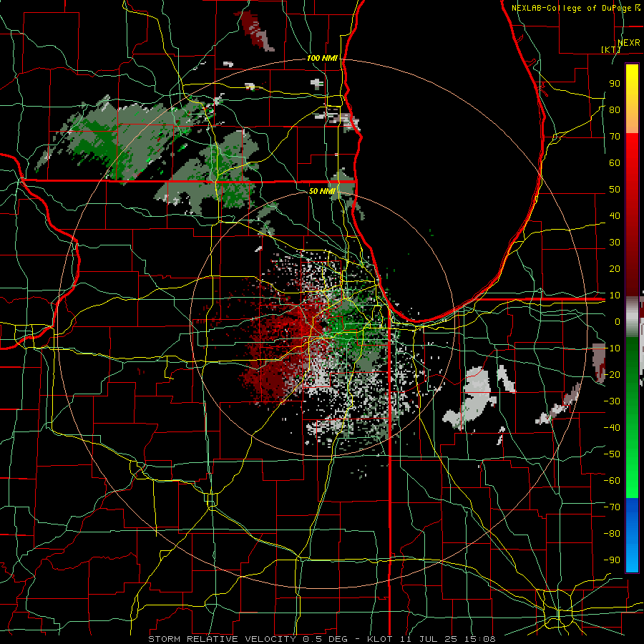Select the -80 value on the velocity scale
Image resolution: width=644 pixels, height=644 pixels.
[x=613, y=534]
